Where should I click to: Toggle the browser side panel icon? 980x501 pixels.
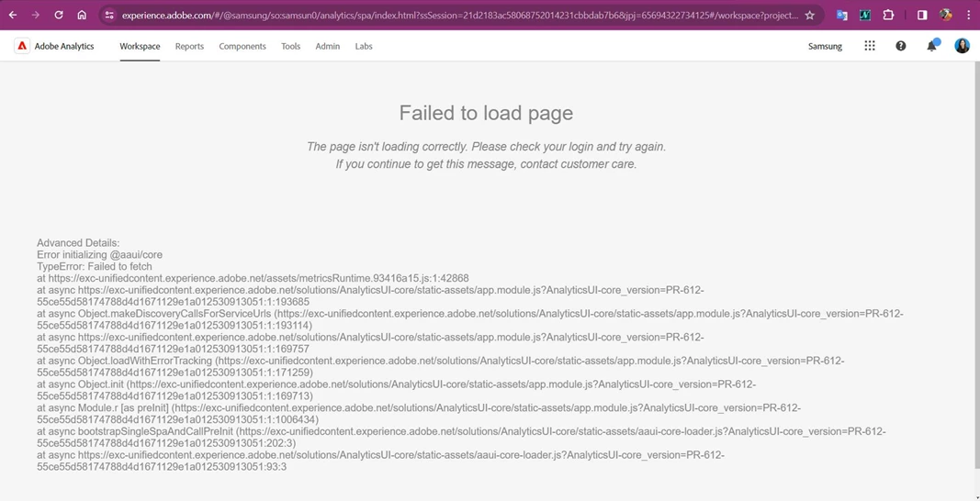point(922,15)
